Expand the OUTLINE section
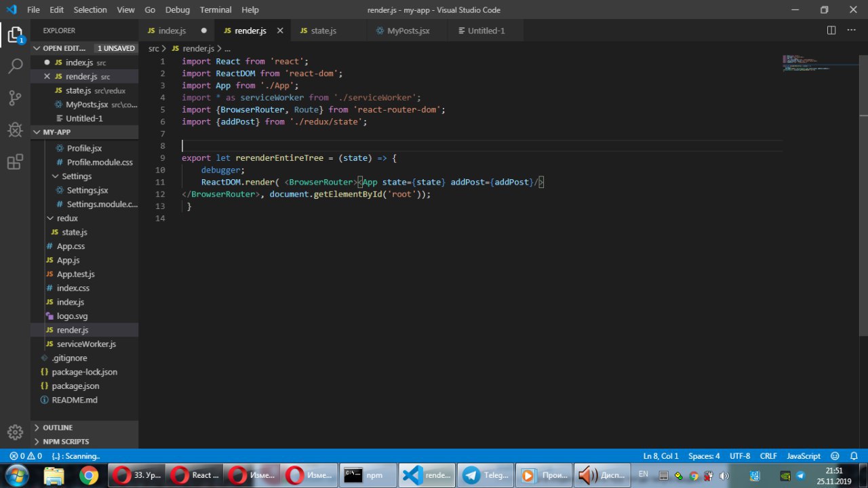Image resolution: width=868 pixels, height=488 pixels. pyautogui.click(x=58, y=428)
